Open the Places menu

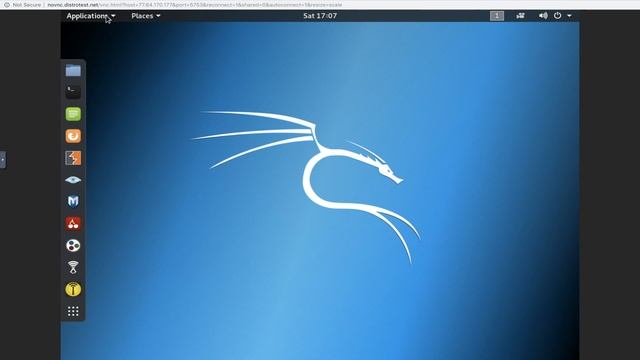coord(146,16)
